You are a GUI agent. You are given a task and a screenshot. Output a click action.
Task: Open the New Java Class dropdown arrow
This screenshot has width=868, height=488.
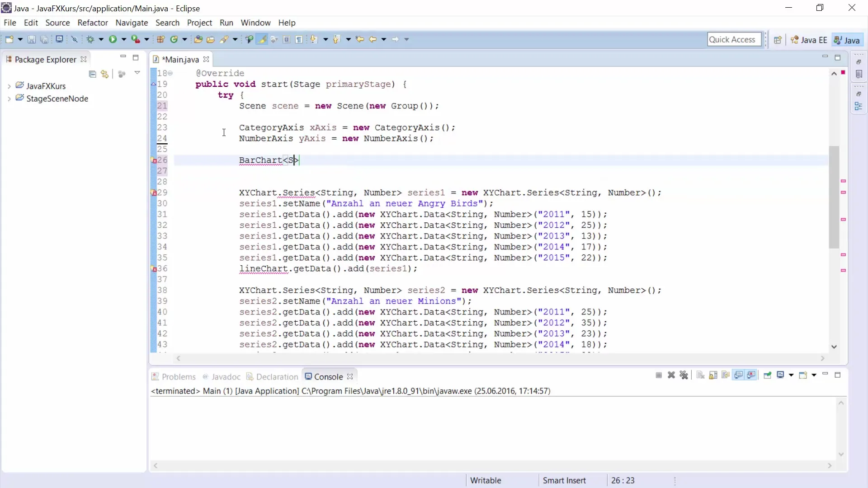(x=184, y=39)
